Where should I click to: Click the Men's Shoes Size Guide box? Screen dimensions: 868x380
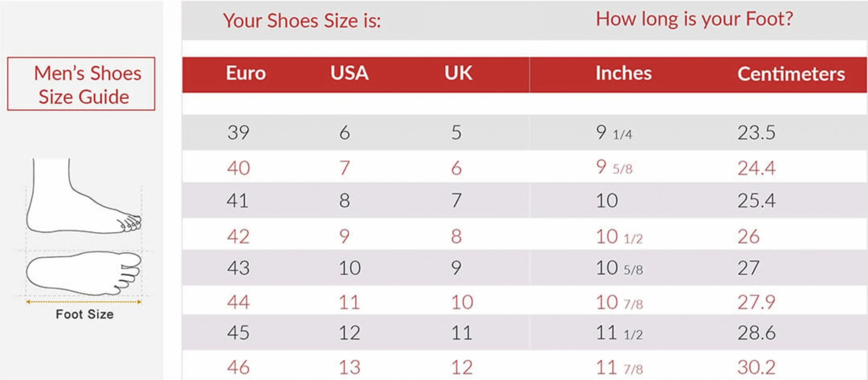click(81, 84)
